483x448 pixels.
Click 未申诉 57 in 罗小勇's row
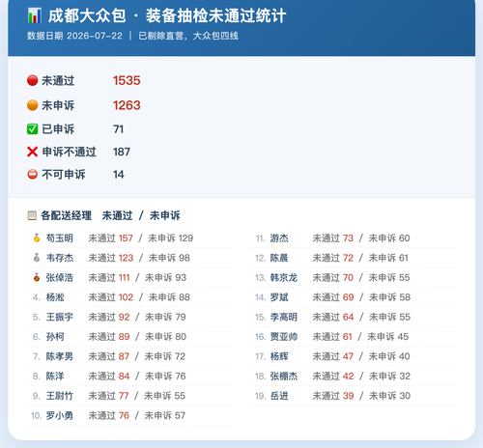tap(165, 415)
